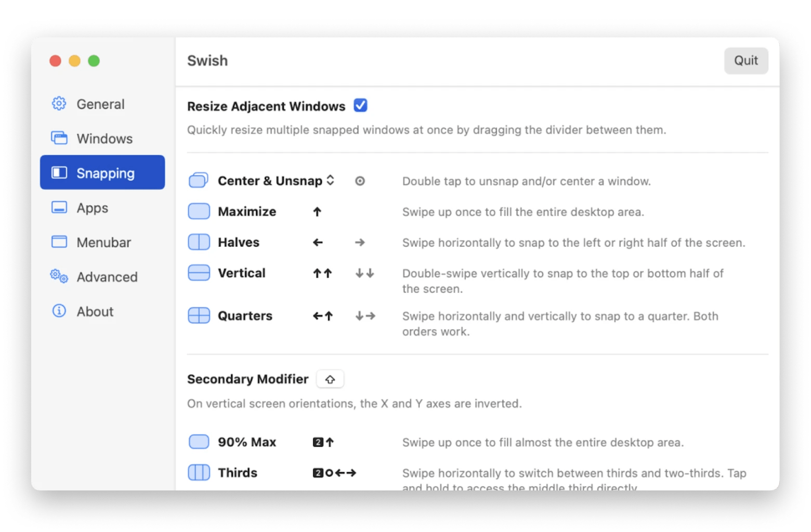This screenshot has height=532, width=811.
Task: Click the 90% Max layout icon
Action: [x=199, y=441]
